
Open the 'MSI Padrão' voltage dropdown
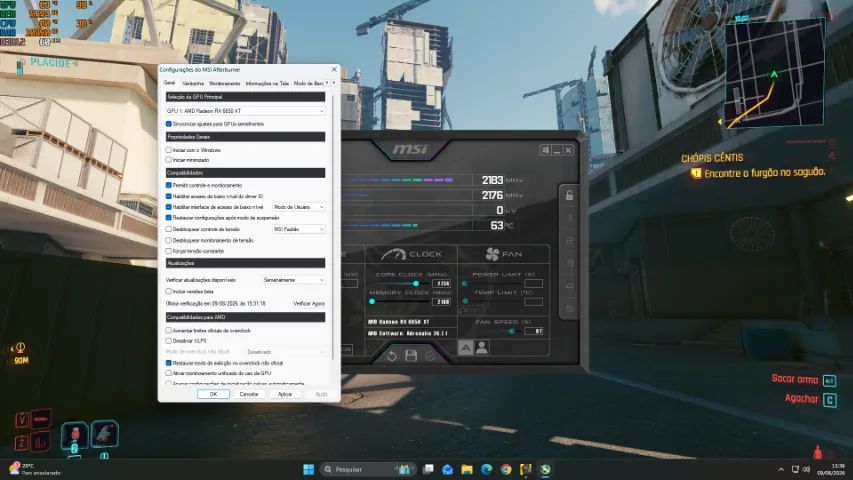[x=299, y=229]
